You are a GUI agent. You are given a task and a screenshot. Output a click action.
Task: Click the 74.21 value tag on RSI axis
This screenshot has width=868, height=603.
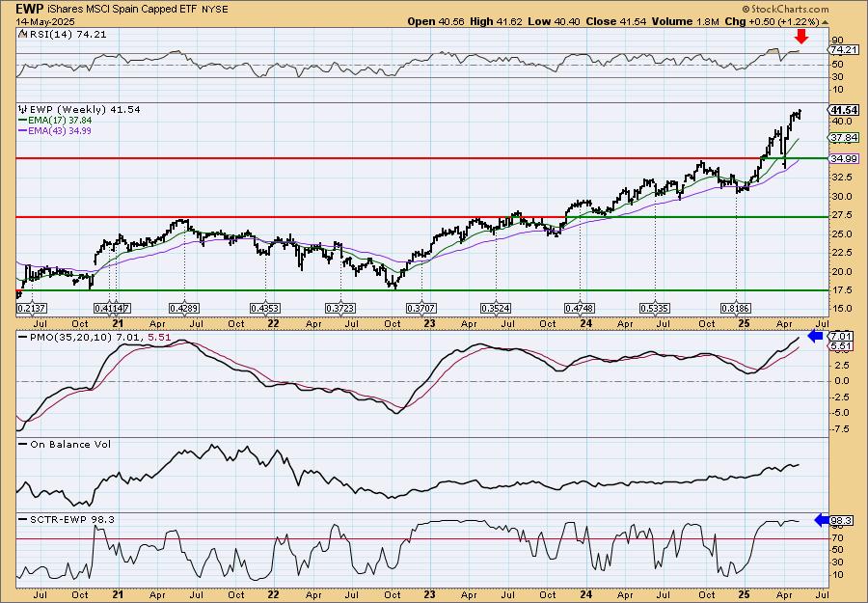coord(845,49)
